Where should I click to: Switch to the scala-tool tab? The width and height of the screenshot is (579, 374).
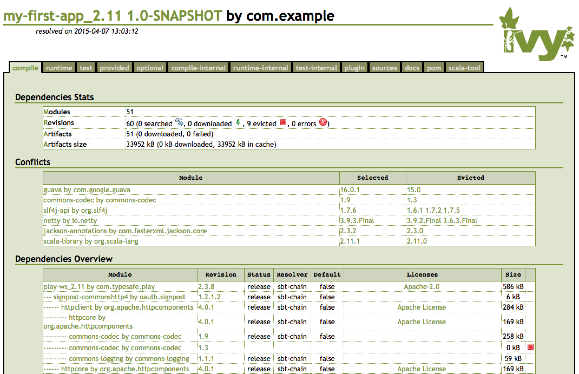pyautogui.click(x=464, y=68)
